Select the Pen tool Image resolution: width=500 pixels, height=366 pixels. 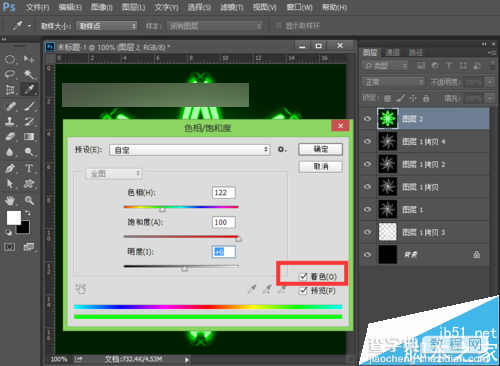[10, 168]
